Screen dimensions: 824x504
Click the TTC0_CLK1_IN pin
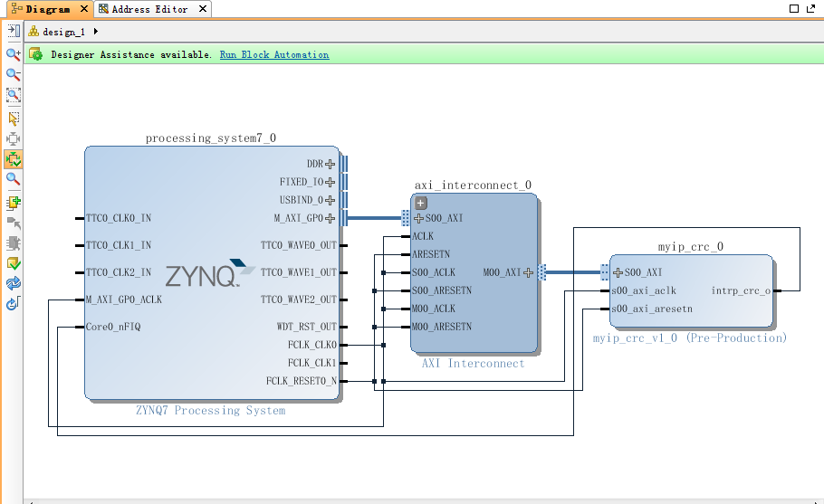pos(119,245)
